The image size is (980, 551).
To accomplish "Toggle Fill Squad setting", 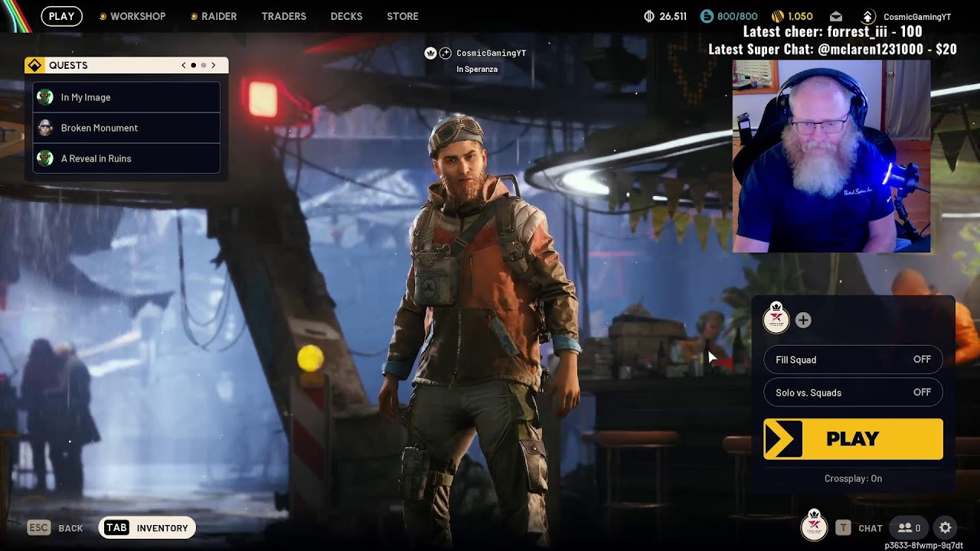I will [x=853, y=360].
